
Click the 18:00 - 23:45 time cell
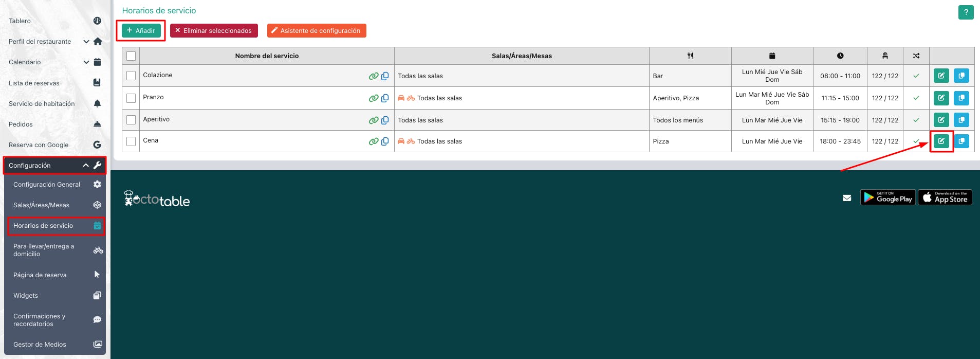pos(840,141)
